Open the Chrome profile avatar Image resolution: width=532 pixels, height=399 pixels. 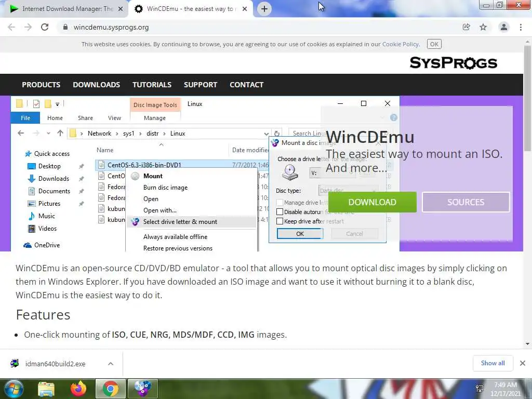point(504,27)
